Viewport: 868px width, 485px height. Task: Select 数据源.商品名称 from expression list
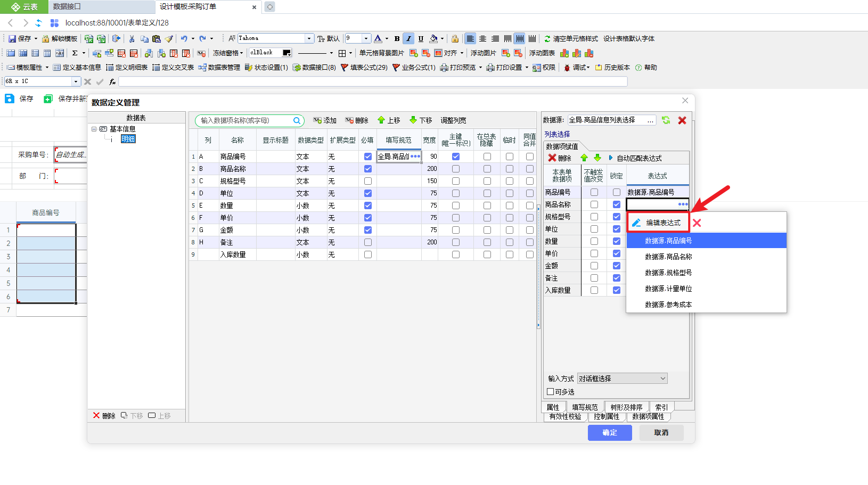point(706,257)
